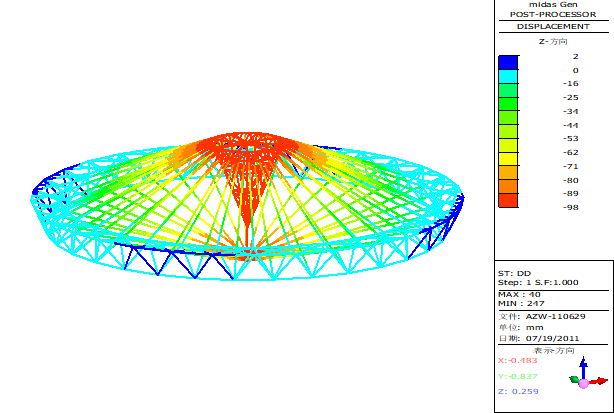Viewport: 614px width, 413px height.
Task: Select the 'Step: 1 S.F:1.000' line
Action: click(538, 283)
